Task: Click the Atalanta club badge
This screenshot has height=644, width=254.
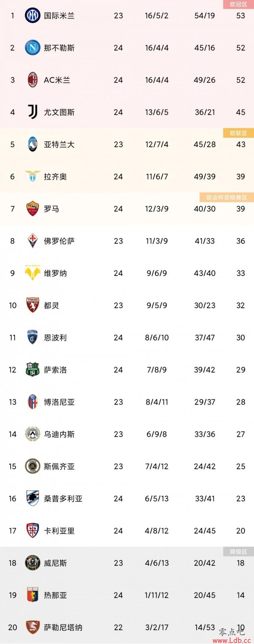Action: point(33,144)
